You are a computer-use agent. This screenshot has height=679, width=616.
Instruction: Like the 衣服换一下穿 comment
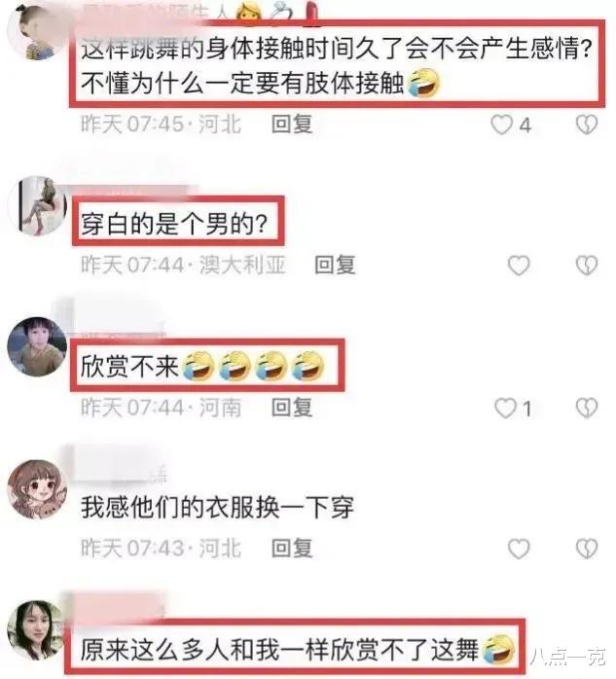click(x=519, y=549)
